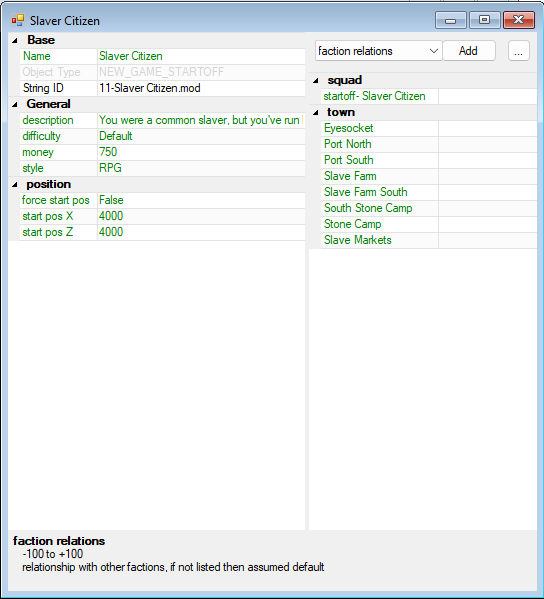Collapse the General section
Screen dimensions: 544x599
click(15, 104)
